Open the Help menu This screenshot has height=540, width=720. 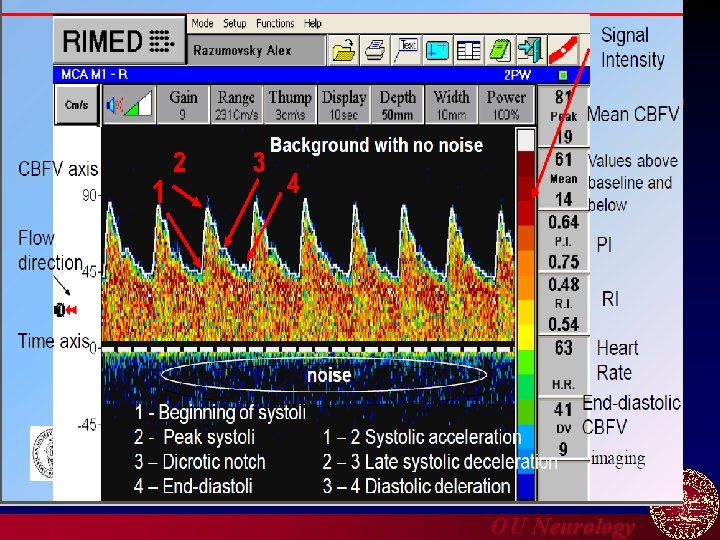[x=313, y=23]
